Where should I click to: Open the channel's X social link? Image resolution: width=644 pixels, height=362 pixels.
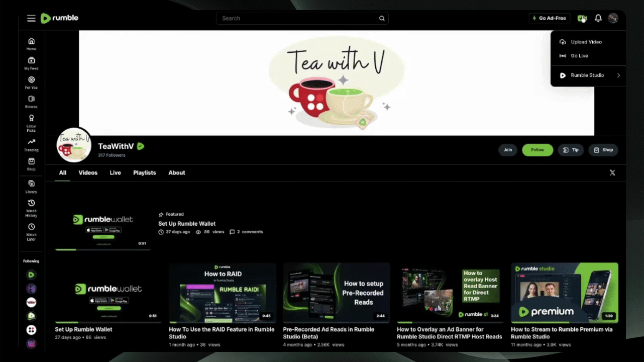coord(612,173)
